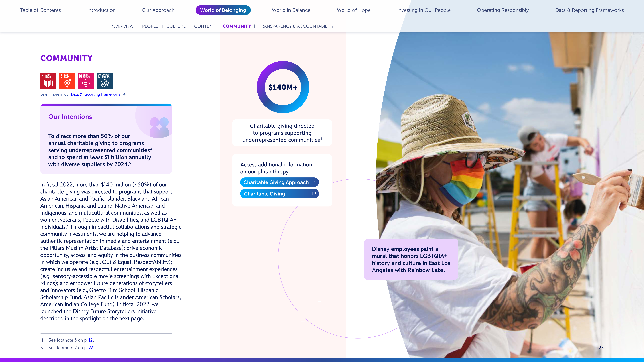Follow the Data & Reporting Frameworks hyperlink

[96, 94]
